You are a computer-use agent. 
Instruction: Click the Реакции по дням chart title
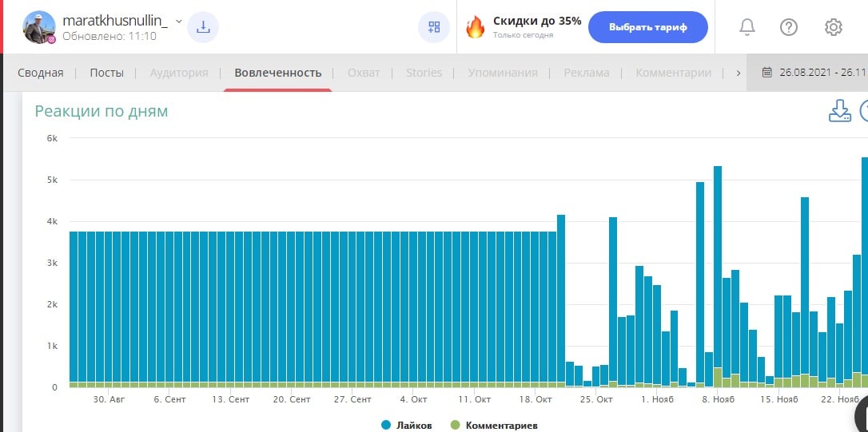click(x=101, y=111)
